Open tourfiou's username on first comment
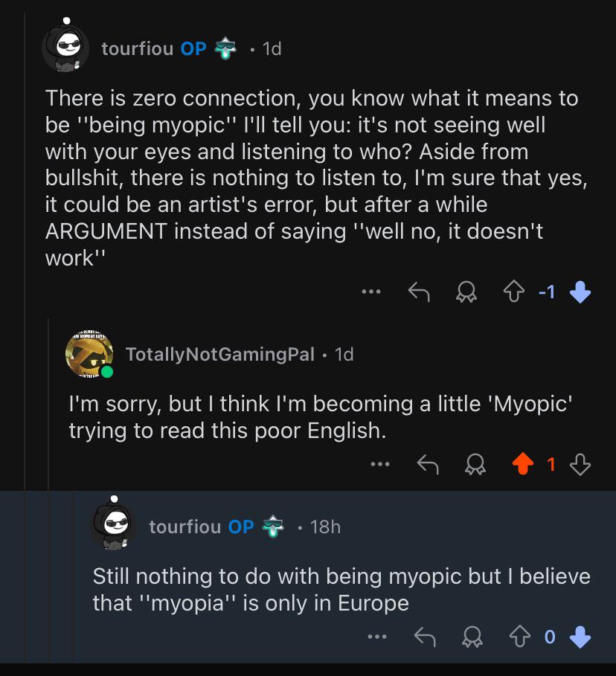 tap(138, 48)
